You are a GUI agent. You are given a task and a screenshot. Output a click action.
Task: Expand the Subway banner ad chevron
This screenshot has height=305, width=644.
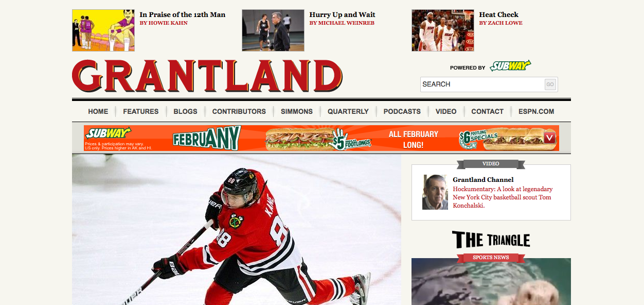point(550,138)
